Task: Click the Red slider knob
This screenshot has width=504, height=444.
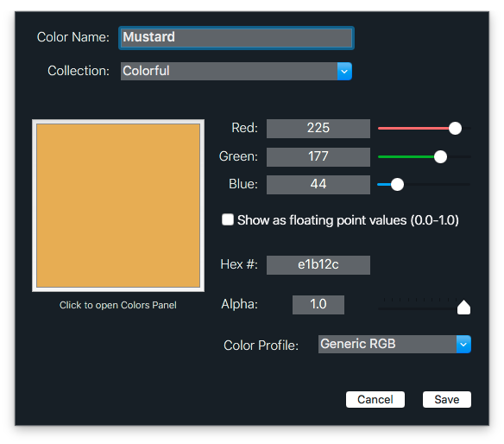Action: pos(455,129)
